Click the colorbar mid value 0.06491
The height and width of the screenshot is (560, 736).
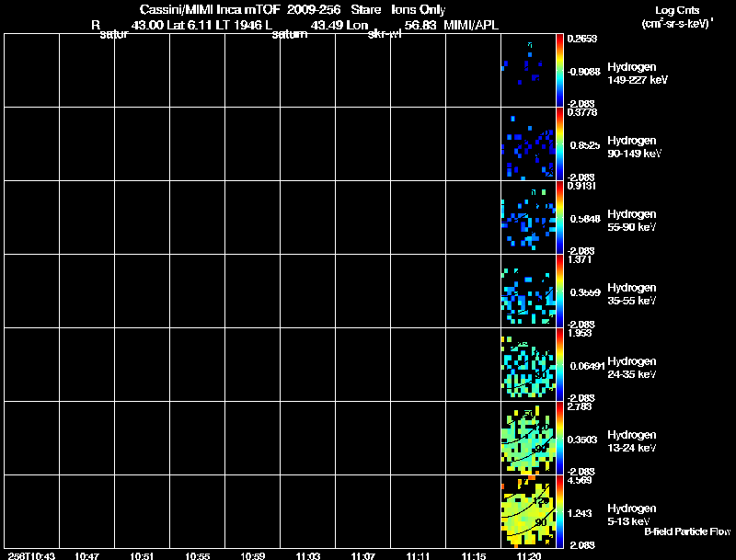(x=588, y=366)
